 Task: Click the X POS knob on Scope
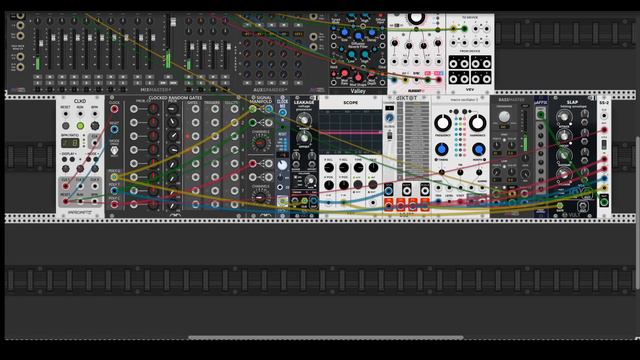coord(329,185)
